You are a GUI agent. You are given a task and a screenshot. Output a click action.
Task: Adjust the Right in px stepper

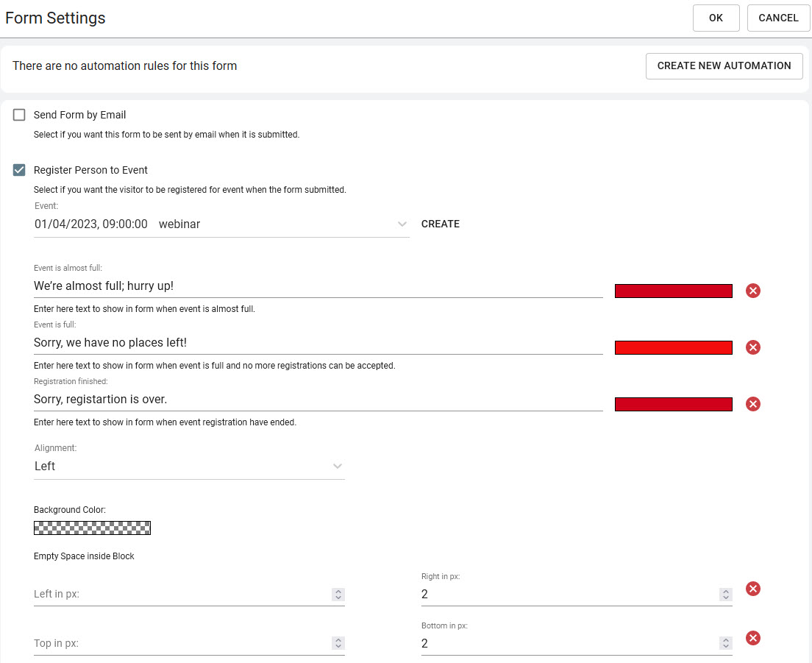click(725, 595)
